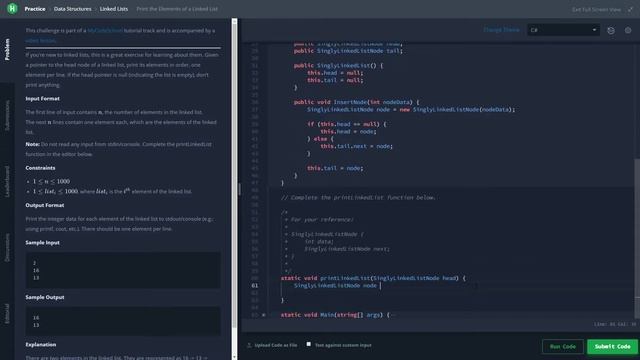Follow the MyCodeSchool tutorial link
This screenshot has height=360, width=640.
pos(105,31)
